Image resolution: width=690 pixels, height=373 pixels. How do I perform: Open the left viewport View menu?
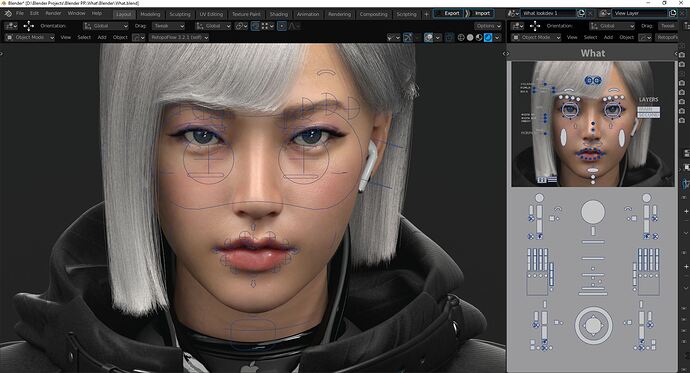(x=66, y=37)
